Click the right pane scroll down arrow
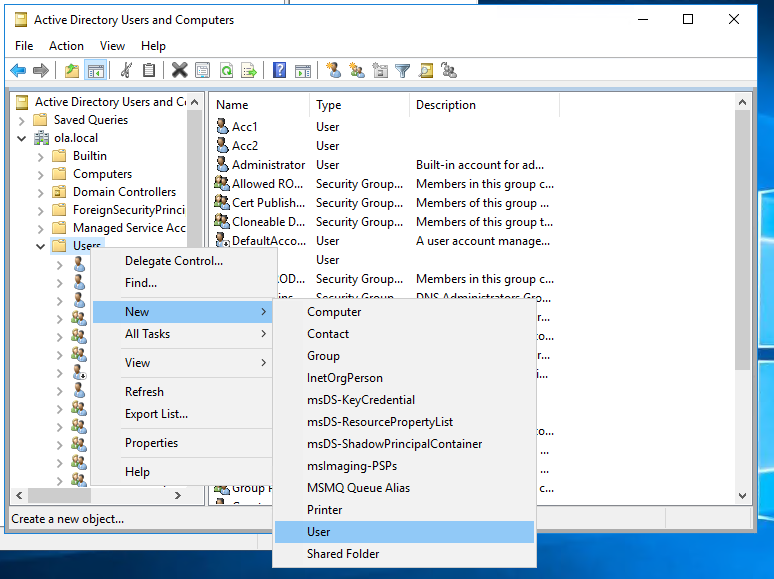This screenshot has height=579, width=774. click(742, 495)
